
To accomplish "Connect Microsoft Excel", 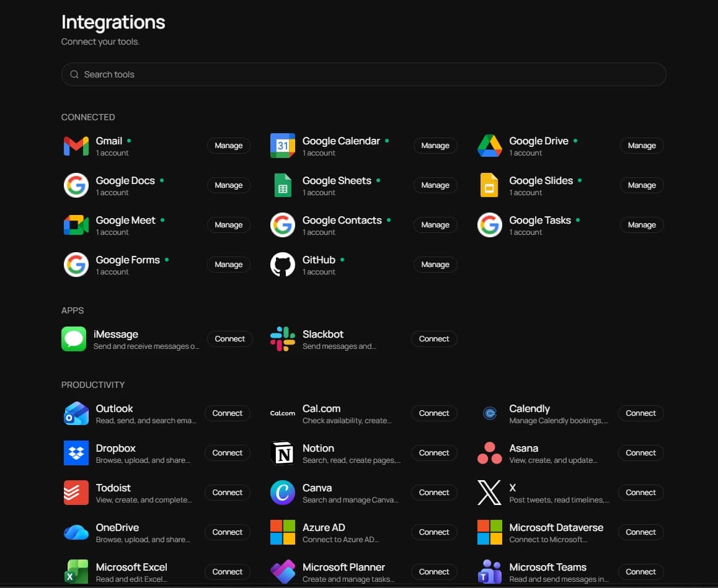I will 227,572.
